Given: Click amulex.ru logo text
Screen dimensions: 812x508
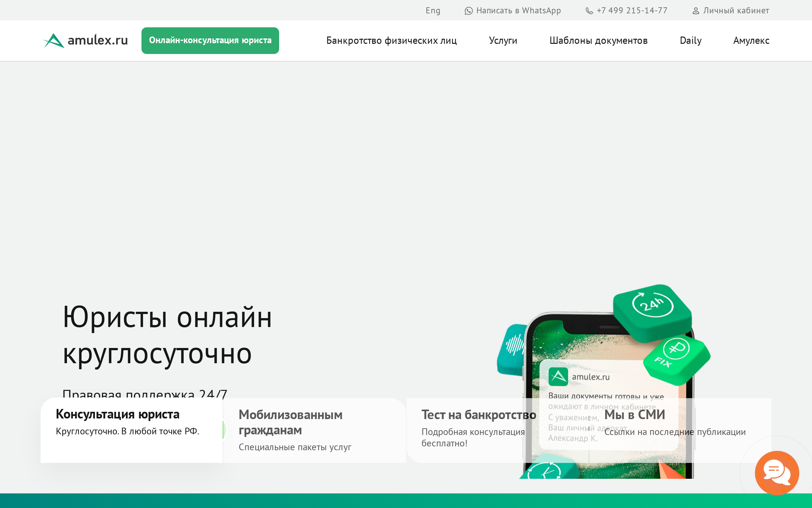Looking at the screenshot, I should click(98, 40).
